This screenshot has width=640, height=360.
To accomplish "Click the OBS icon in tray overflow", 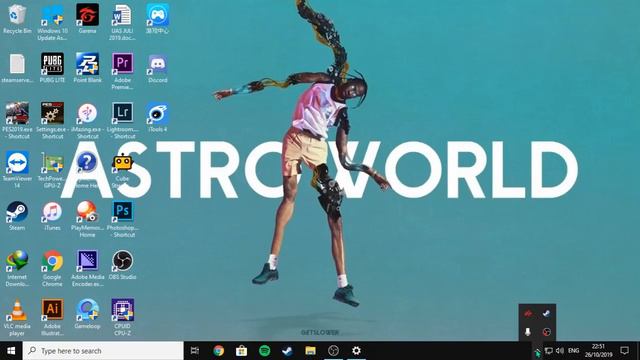I will pos(546,332).
